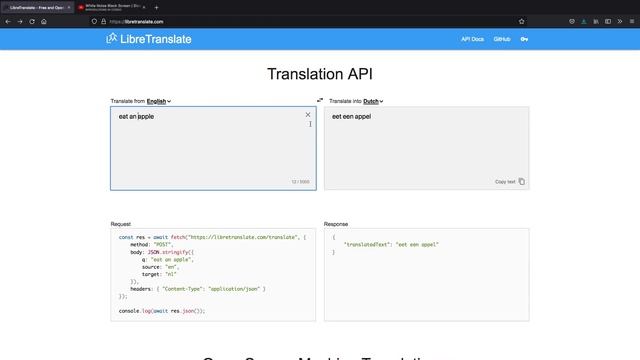
Task: Click the padlock site security icon
Action: pyautogui.click(x=104, y=22)
